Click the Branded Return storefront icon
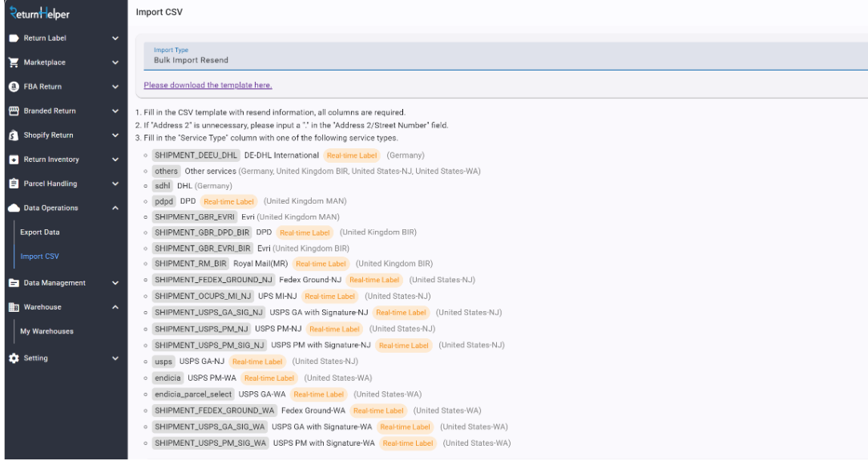This screenshot has height=461, width=868. [x=14, y=111]
